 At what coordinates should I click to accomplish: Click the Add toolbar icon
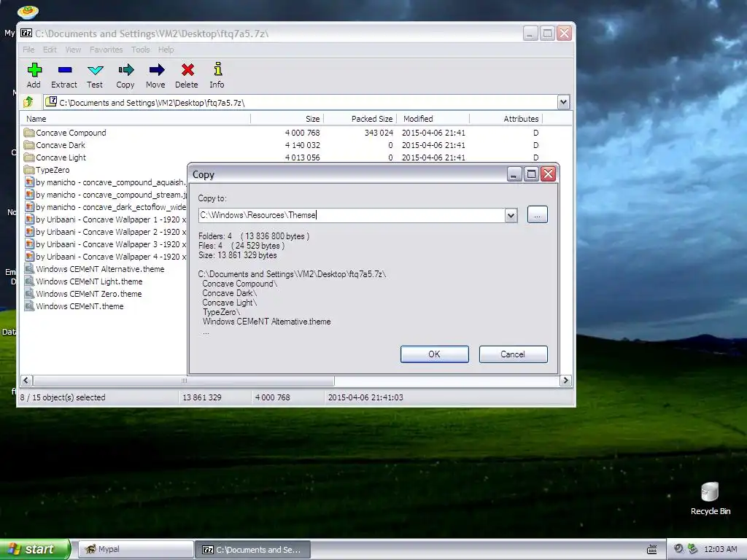click(34, 71)
